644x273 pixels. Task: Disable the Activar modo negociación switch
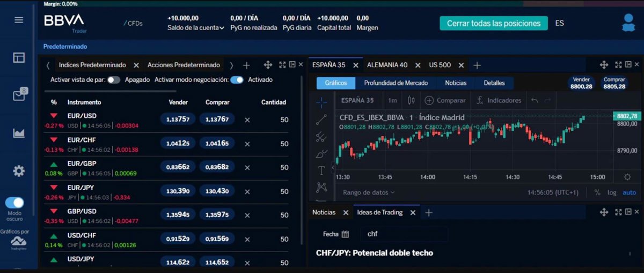tap(237, 80)
